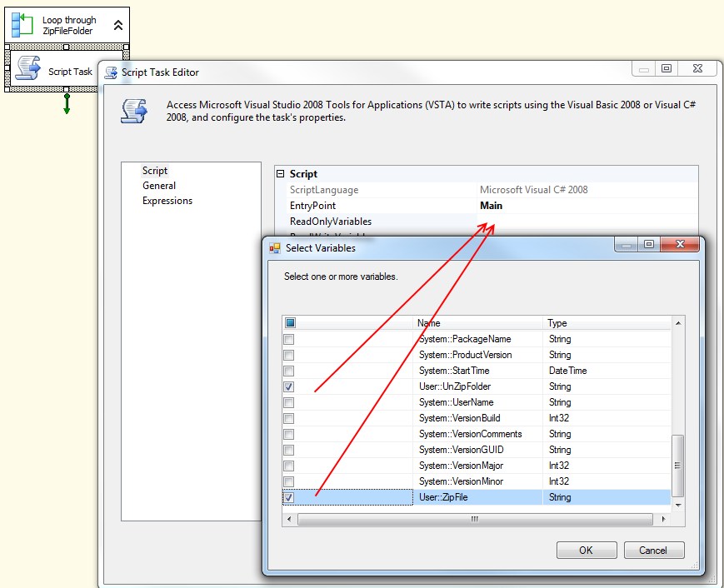This screenshot has width=724, height=588.
Task: Click the horizontal scrollbar in the variables list
Action: click(x=475, y=518)
